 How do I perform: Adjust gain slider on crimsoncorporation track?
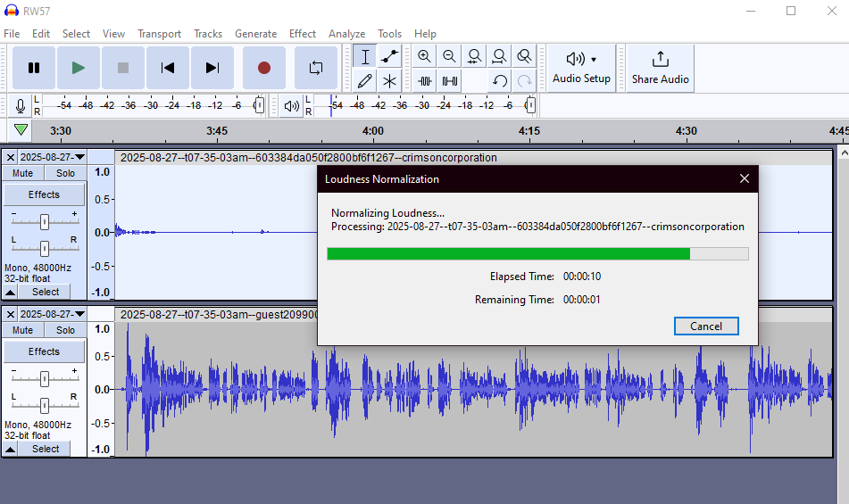45,221
